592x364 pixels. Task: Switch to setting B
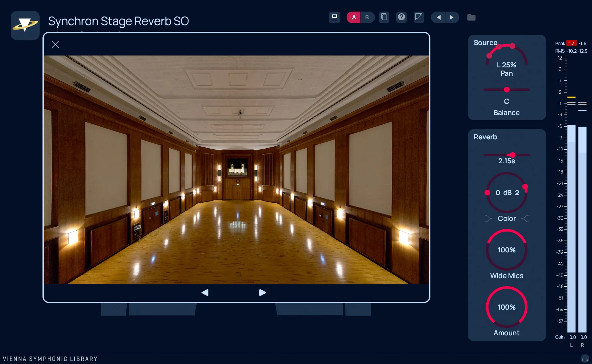[368, 17]
